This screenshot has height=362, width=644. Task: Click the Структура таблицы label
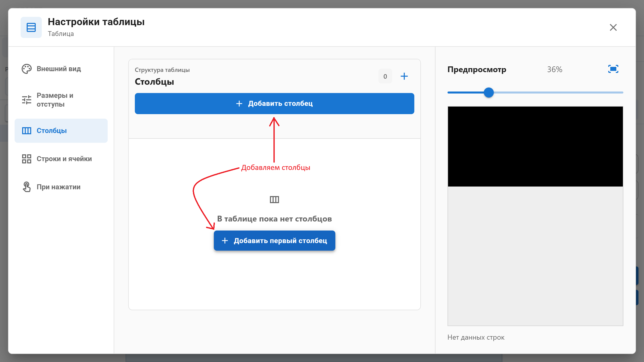(162, 70)
